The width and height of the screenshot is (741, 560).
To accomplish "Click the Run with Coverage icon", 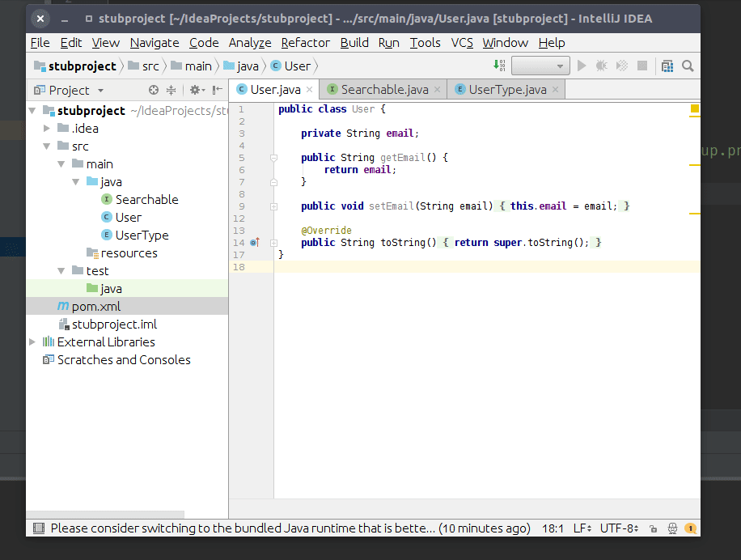I will tap(622, 66).
